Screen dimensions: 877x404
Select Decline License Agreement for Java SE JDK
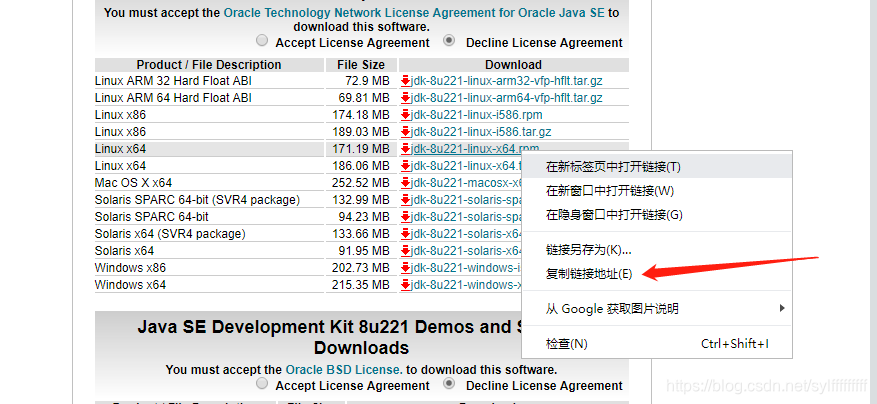[449, 41]
